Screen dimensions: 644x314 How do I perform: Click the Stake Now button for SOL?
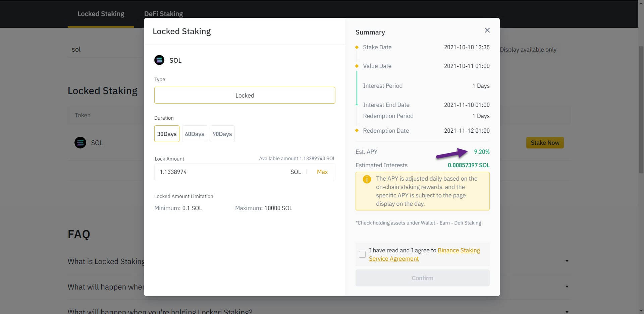coord(545,142)
